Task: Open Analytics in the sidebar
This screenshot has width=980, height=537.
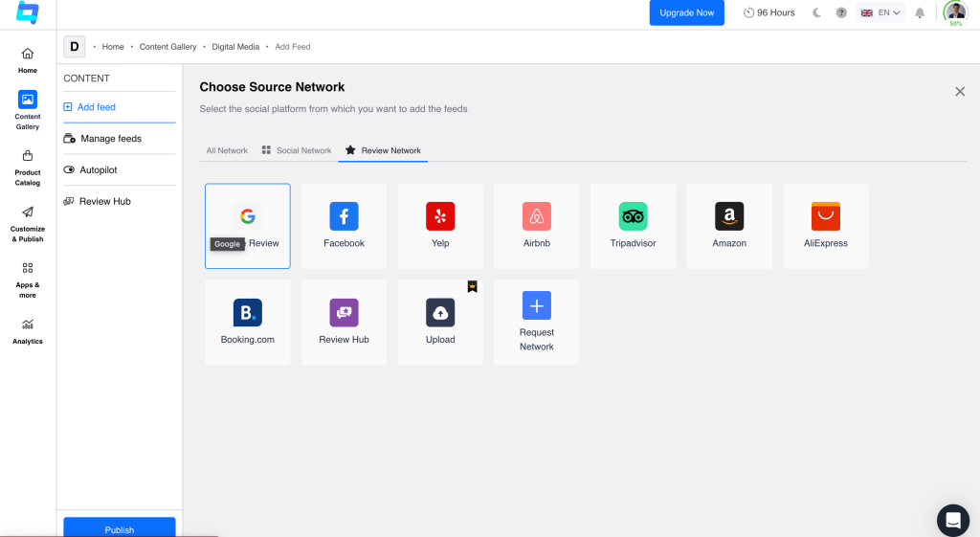Action: [28, 331]
